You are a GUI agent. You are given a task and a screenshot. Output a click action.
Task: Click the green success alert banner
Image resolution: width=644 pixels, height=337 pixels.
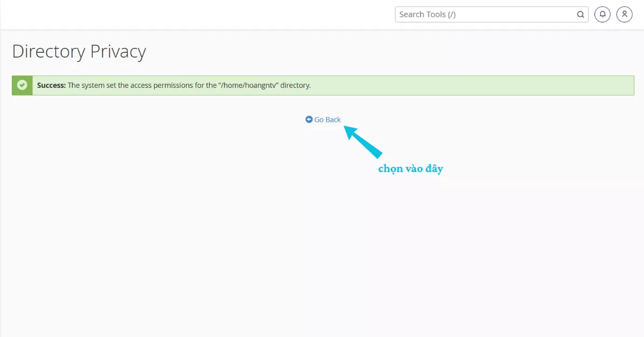(x=431, y=85)
